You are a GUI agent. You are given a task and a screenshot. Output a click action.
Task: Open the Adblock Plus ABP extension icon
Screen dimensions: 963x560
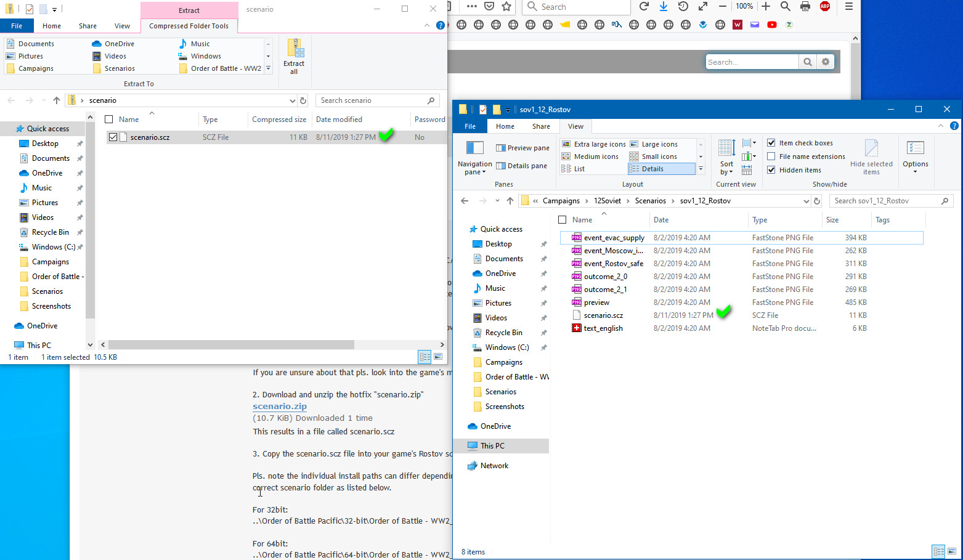[825, 6]
